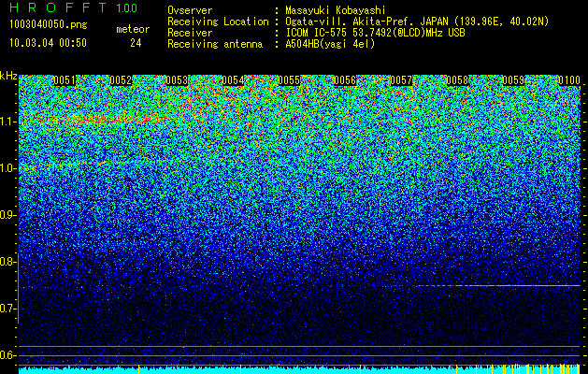
Task: Click the meteor count value 24
Action: coord(136,43)
